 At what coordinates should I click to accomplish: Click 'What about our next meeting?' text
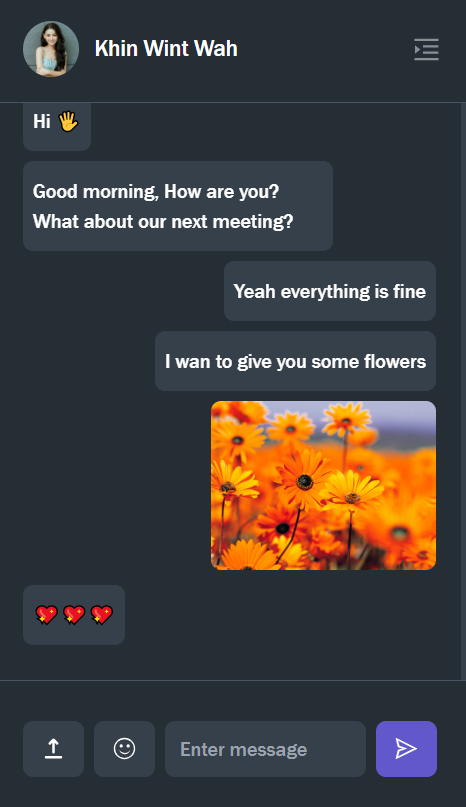pyautogui.click(x=163, y=221)
